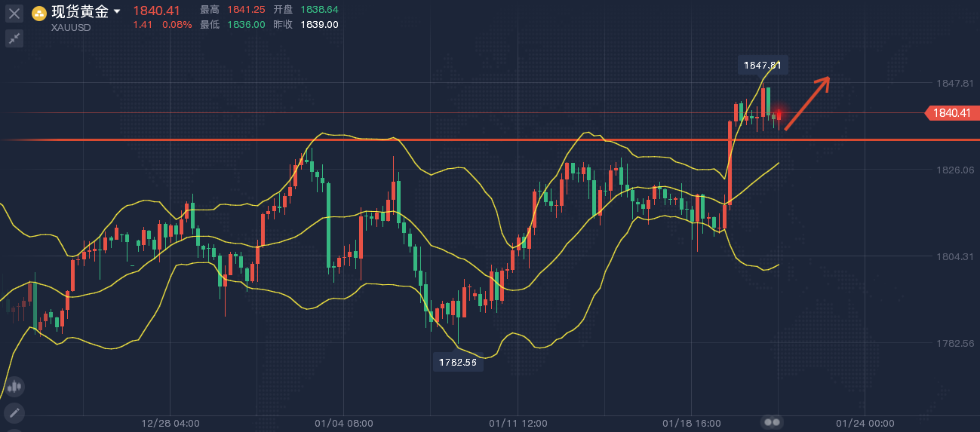This screenshot has height=432, width=980.
Task: Click the 1804.31 price axis label
Action: point(954,256)
